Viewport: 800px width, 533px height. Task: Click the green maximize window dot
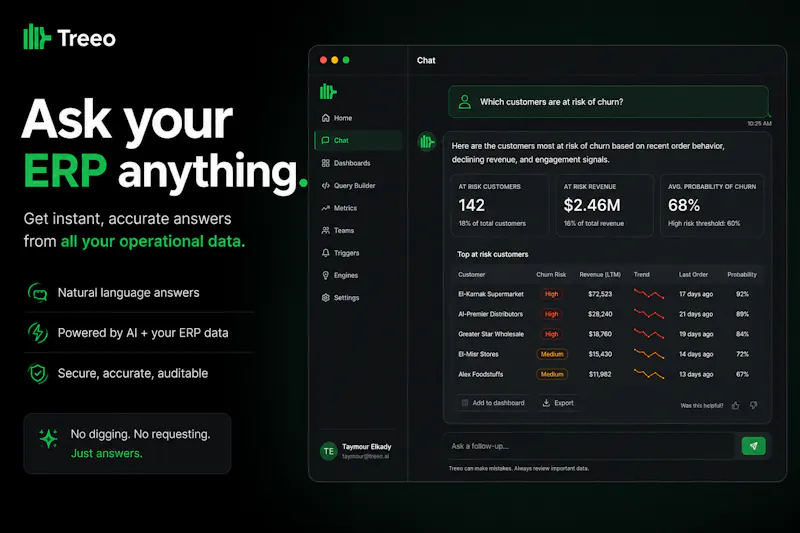click(x=346, y=60)
